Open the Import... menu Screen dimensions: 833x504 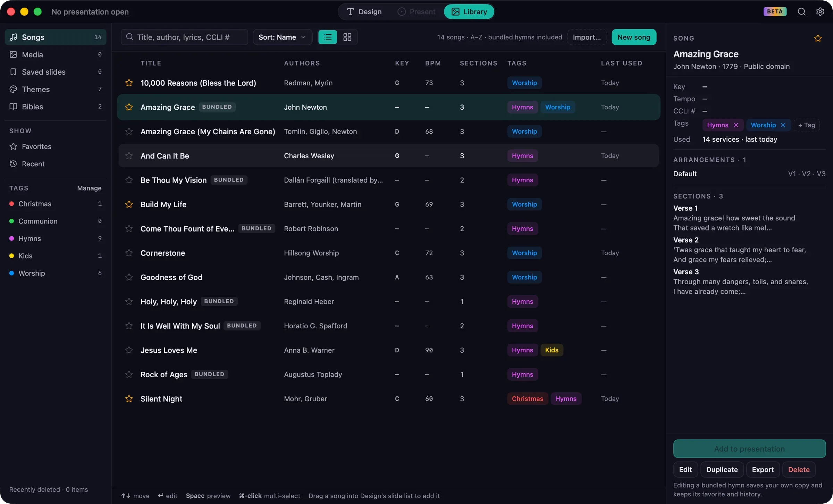click(587, 37)
